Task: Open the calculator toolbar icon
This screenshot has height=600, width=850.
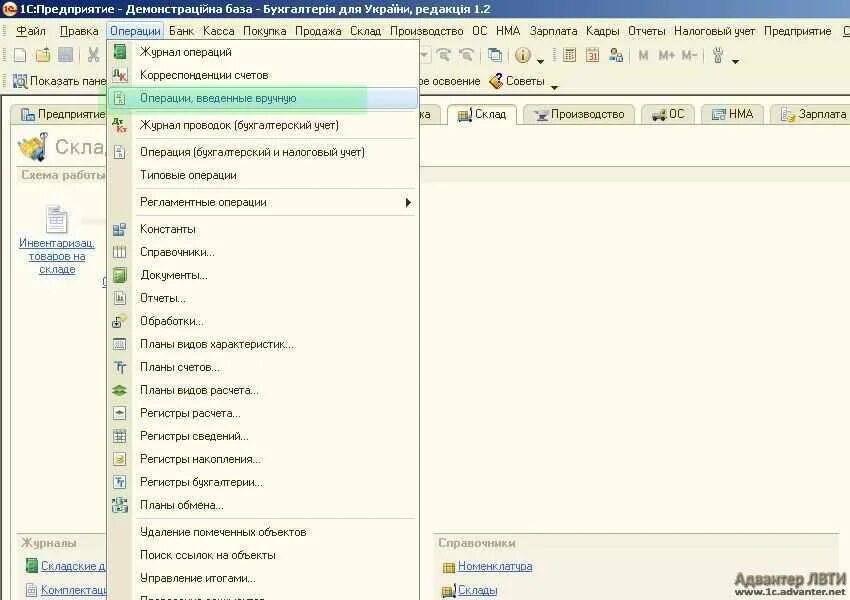Action: click(569, 55)
